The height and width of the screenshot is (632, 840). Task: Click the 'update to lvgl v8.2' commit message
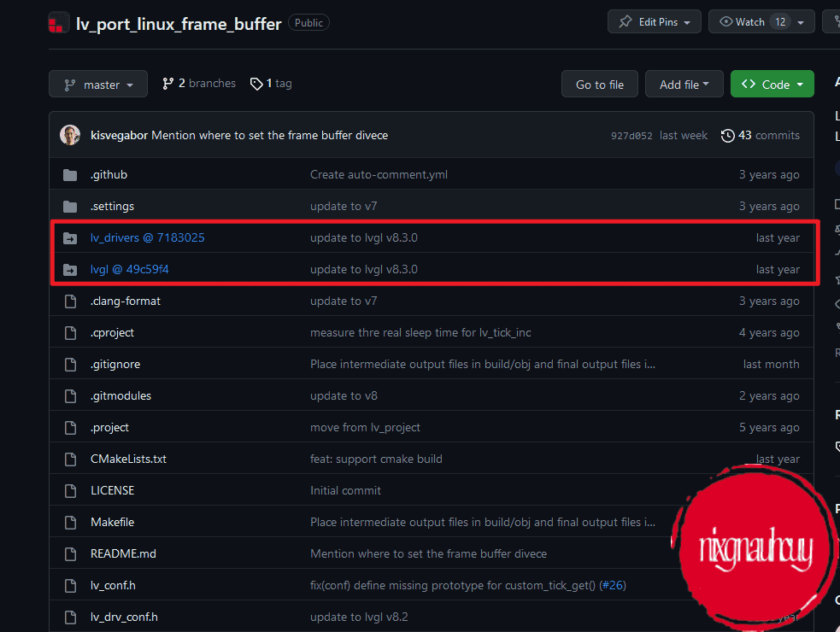359,617
